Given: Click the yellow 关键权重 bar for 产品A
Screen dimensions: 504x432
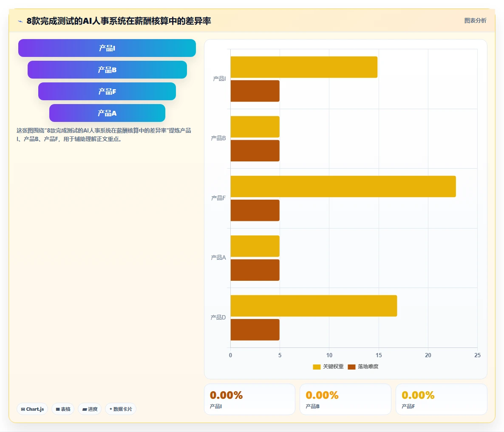Looking at the screenshot, I should click(255, 246).
